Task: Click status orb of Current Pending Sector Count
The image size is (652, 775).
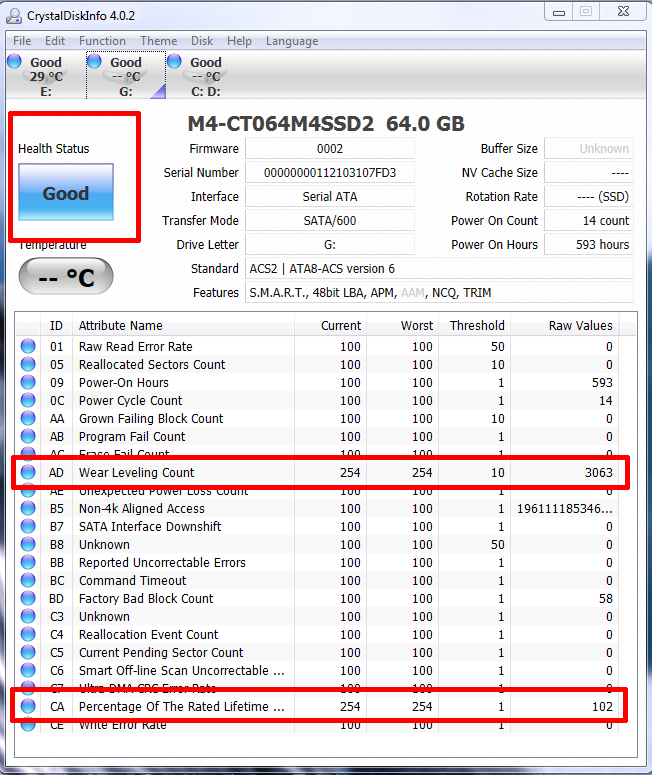Action: [x=28, y=652]
